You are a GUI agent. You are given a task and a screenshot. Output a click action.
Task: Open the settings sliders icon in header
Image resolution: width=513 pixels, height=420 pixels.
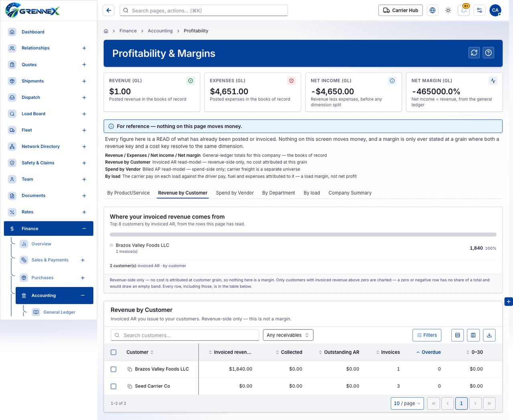[479, 10]
